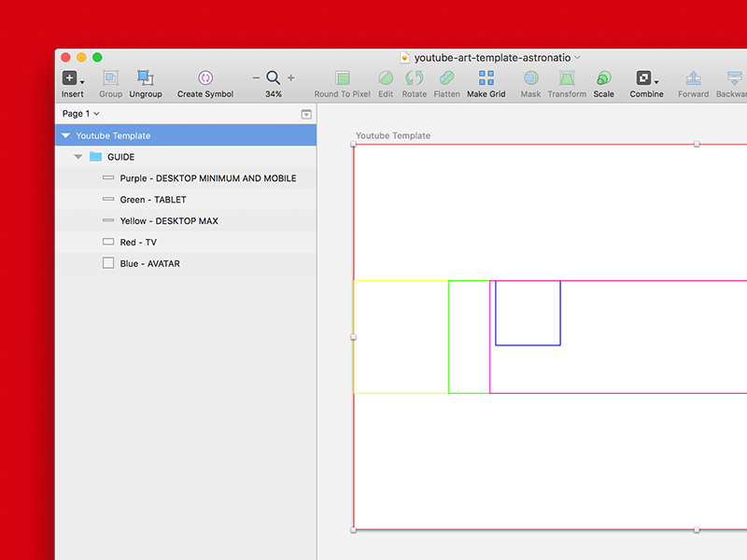Move layer Forward with toolbar icon
The width and height of the screenshot is (747, 560).
(x=694, y=78)
